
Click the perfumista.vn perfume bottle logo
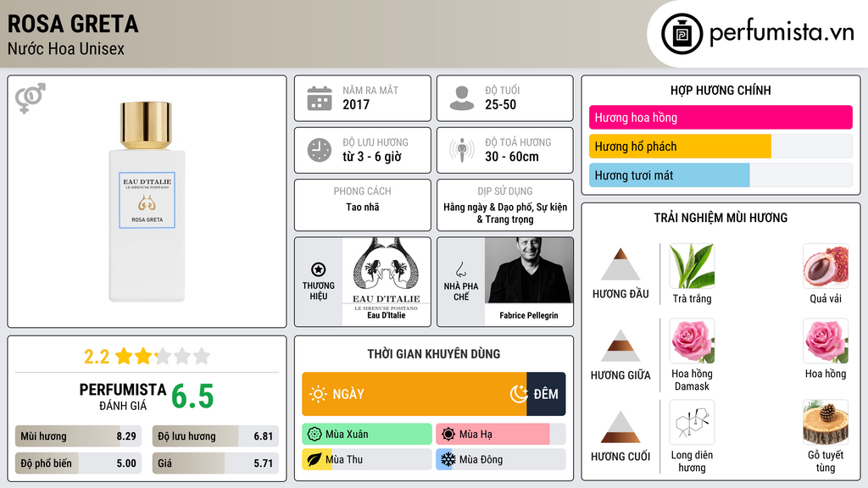coord(682,34)
